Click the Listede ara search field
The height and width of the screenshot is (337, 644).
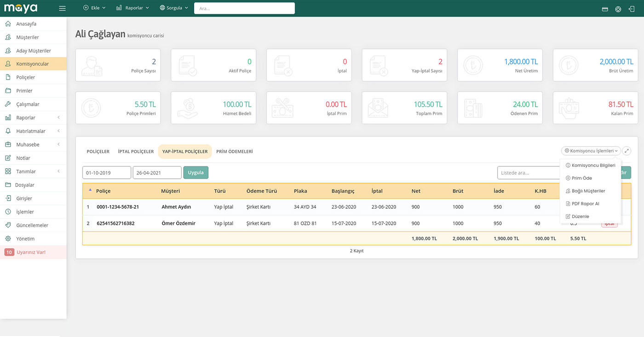click(x=529, y=173)
